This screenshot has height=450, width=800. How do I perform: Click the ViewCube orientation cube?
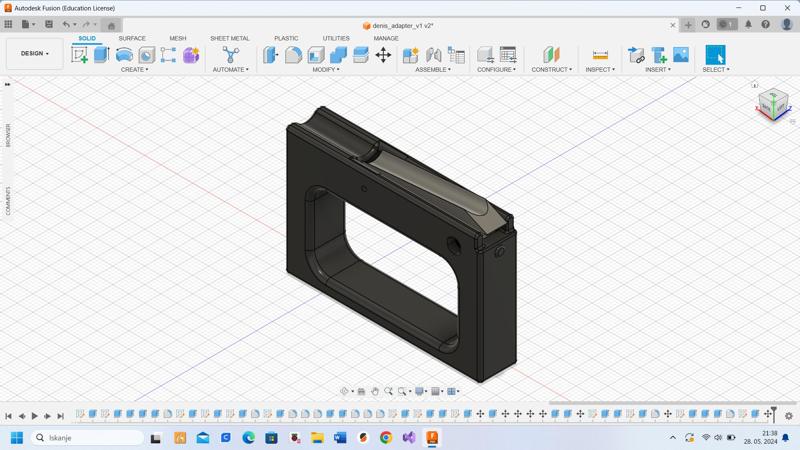[x=772, y=102]
